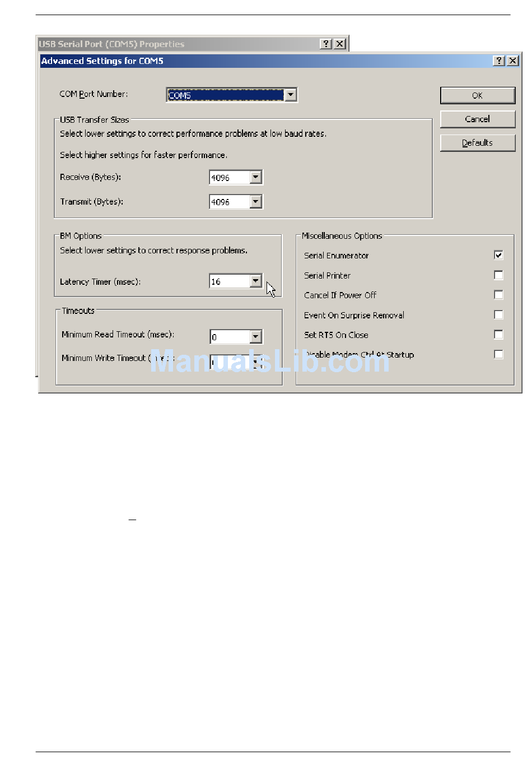Open the Latency Timer dropdown arrow
The image size is (532, 783).
coord(255,281)
